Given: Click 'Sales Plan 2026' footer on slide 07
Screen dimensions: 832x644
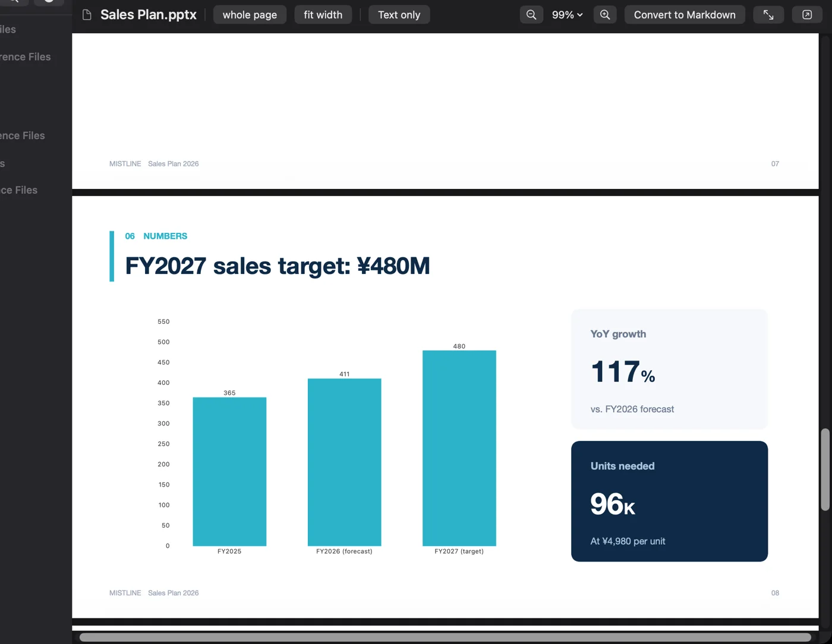Looking at the screenshot, I should 173,164.
